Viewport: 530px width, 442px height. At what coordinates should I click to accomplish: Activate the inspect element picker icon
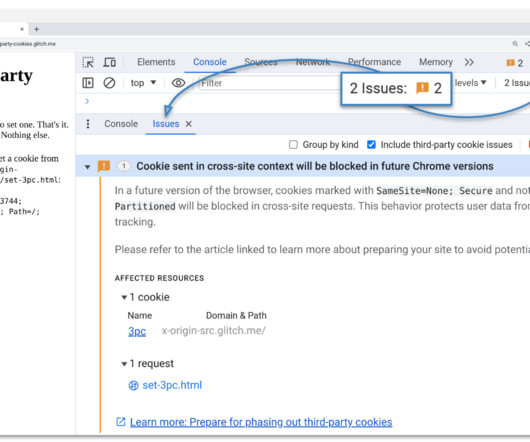pyautogui.click(x=88, y=62)
